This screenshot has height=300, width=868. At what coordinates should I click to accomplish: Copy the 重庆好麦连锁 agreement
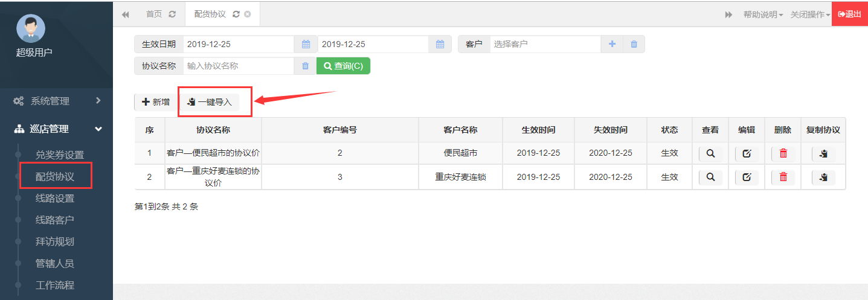coord(823,177)
